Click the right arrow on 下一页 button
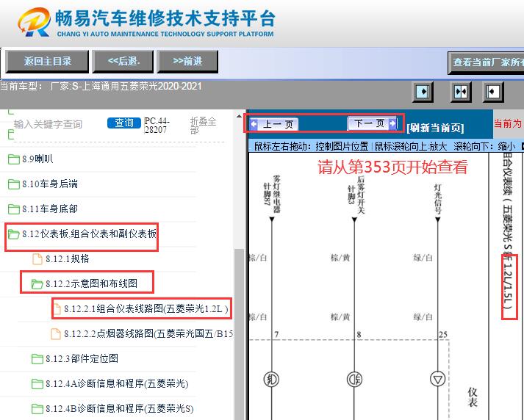 (x=392, y=123)
